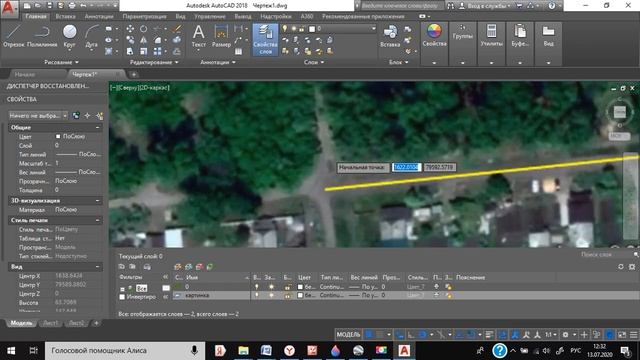640x360 pixels.
Task: Open the layer name dropdown in ribbon
Action: point(373,29)
